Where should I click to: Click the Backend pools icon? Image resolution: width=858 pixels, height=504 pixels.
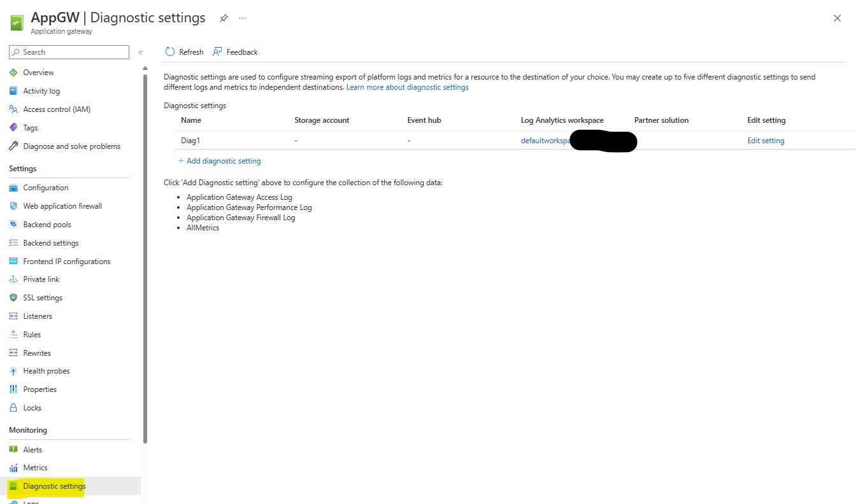(13, 225)
